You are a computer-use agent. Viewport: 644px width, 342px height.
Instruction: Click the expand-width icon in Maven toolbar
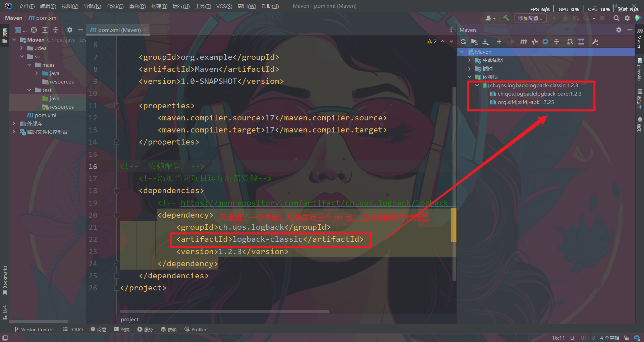[x=581, y=42]
